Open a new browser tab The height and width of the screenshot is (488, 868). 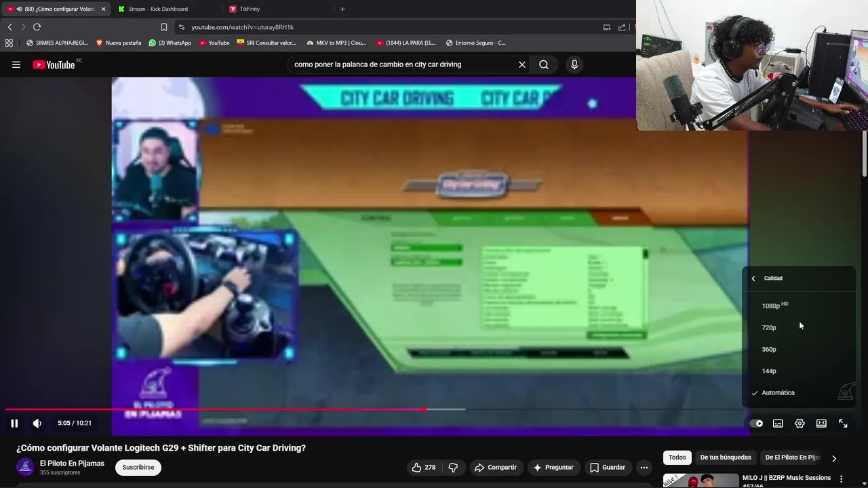pos(342,9)
